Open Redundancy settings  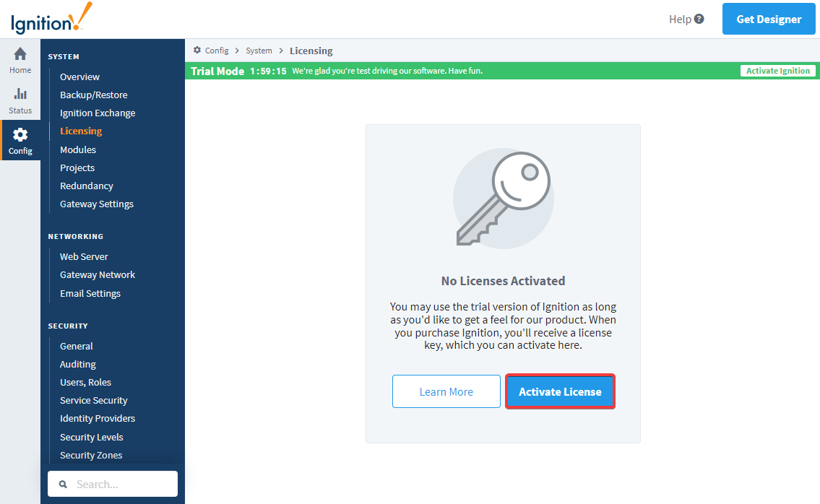(86, 186)
